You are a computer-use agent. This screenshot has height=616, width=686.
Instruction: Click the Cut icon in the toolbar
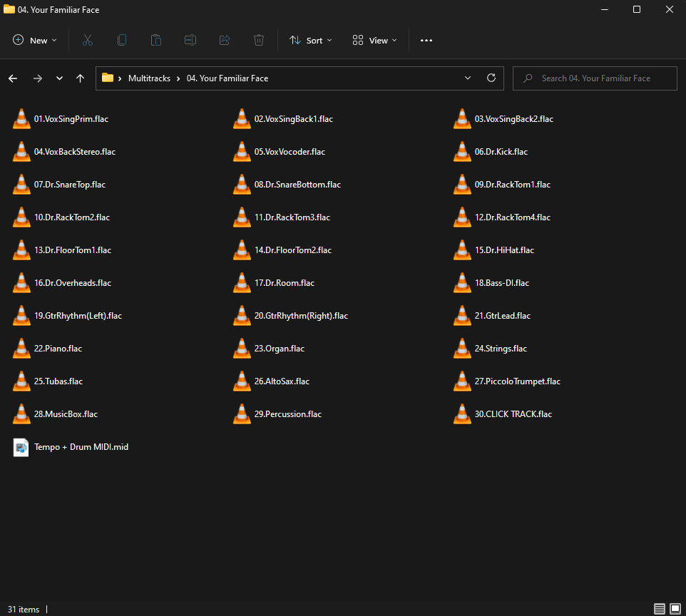(x=87, y=40)
